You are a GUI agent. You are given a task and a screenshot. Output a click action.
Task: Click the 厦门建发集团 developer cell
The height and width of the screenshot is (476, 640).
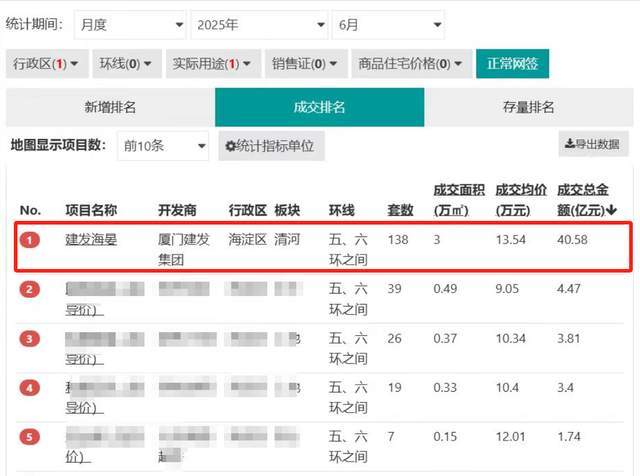184,249
